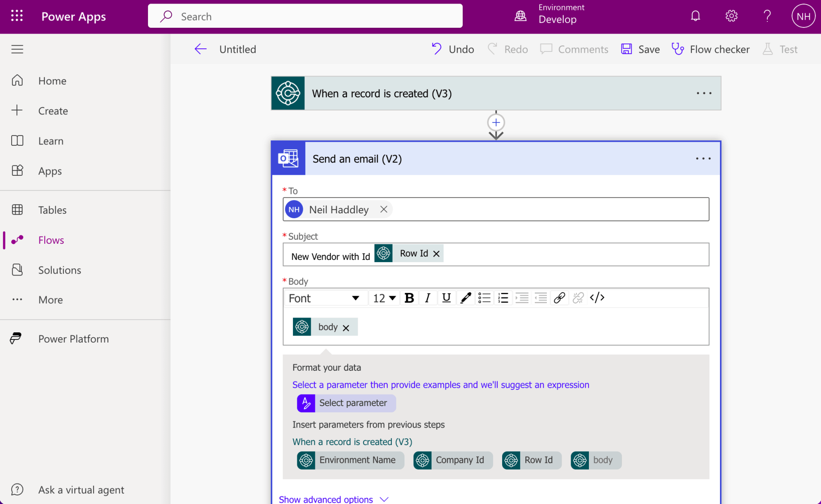
Task: Collapse the Send an email (V2) header
Action: [495, 159]
